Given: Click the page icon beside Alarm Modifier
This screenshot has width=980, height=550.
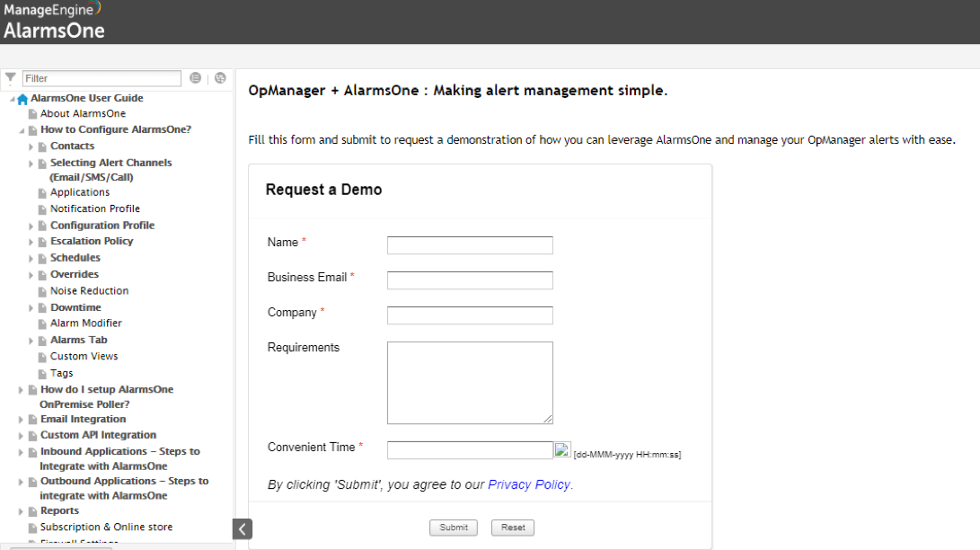Looking at the screenshot, I should (x=42, y=324).
